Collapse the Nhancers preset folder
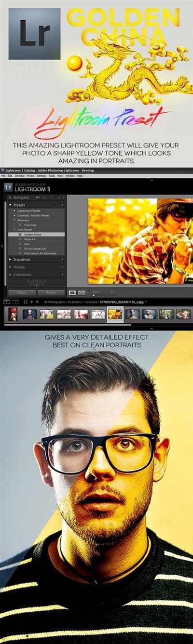The image size is (193, 644). tap(14, 220)
